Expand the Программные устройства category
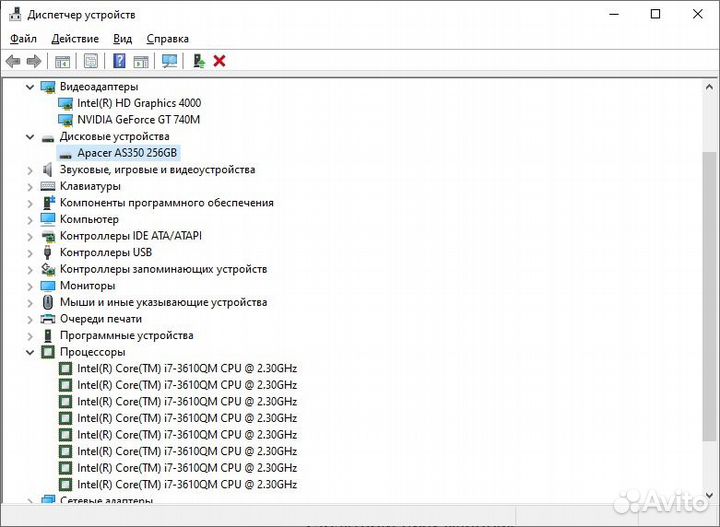Viewport: 720px width, 527px height. pos(30,336)
